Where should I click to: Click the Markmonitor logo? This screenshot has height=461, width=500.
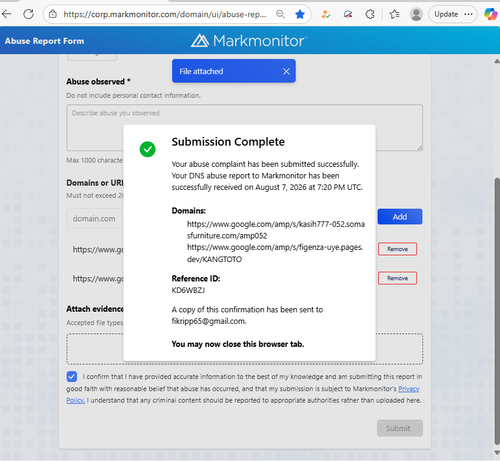pyautogui.click(x=249, y=41)
